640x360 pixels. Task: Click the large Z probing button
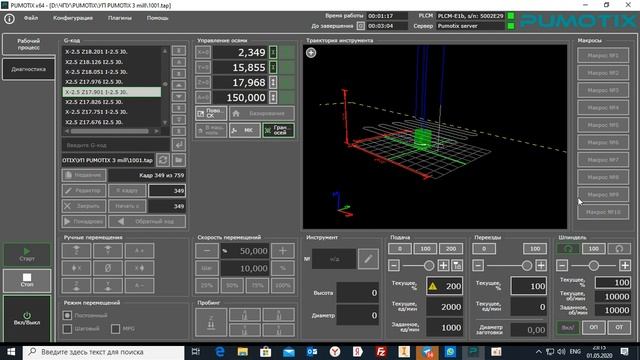[211, 322]
